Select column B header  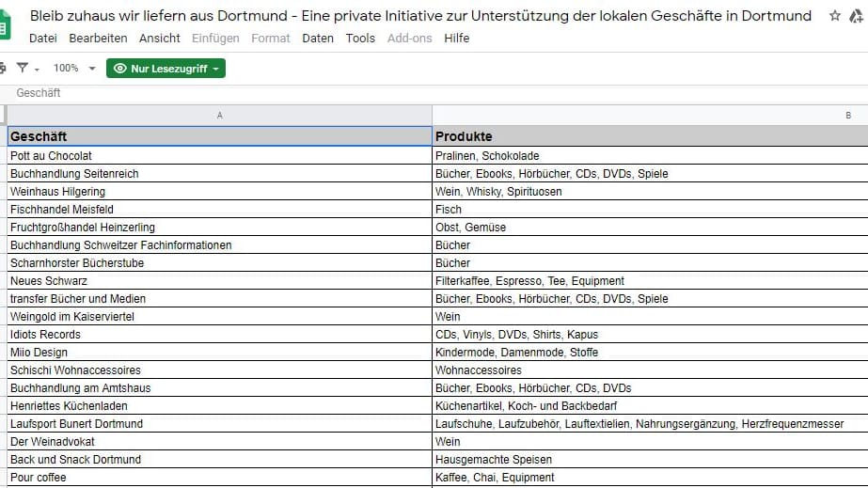point(650,115)
